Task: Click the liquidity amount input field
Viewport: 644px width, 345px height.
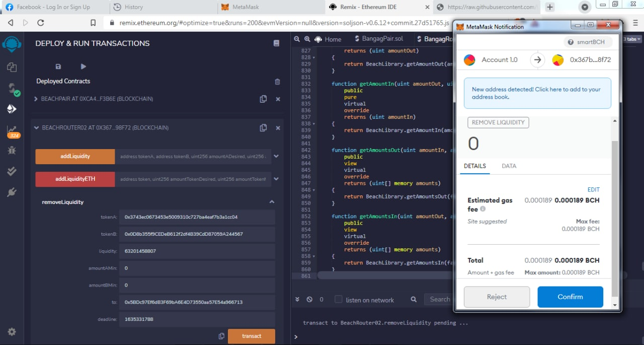Action: 197,251
